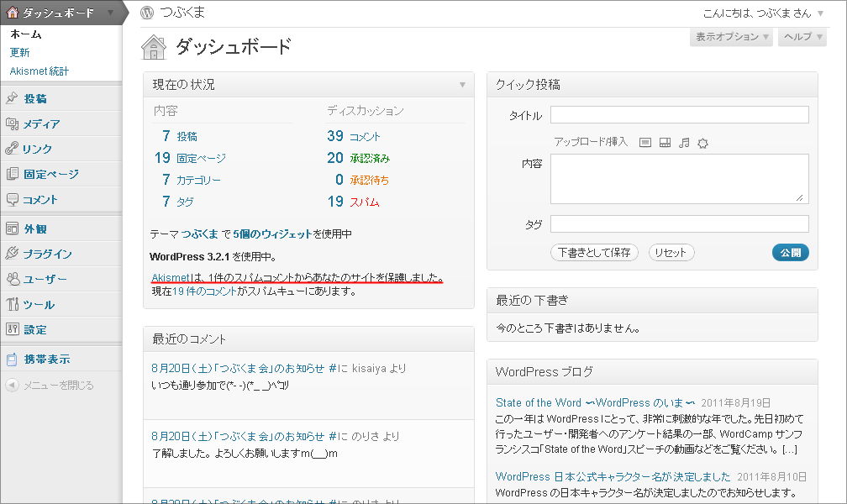Click the add image icon in QuickPress
Image resolution: width=847 pixels, height=504 pixels.
point(645,143)
